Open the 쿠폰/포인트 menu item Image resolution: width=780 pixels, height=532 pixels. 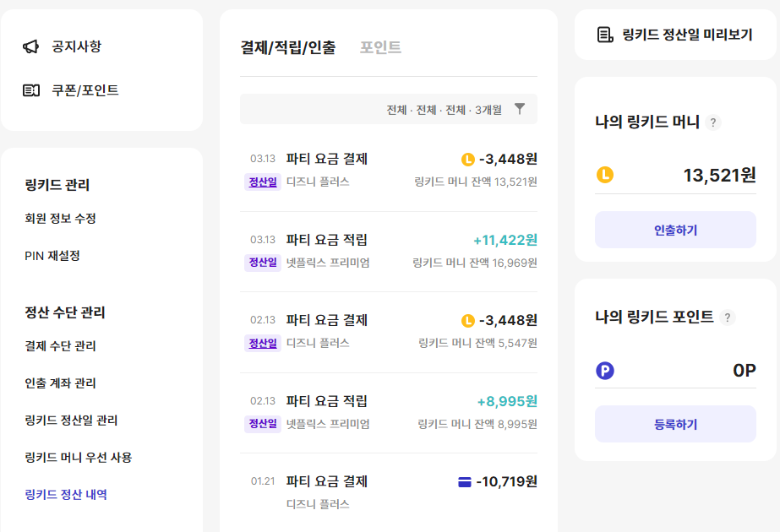click(85, 90)
